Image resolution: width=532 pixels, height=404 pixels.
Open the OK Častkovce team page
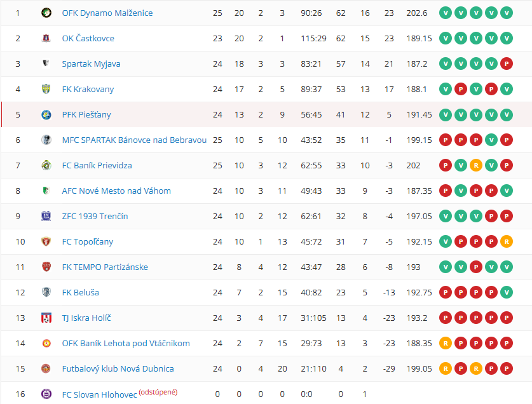pyautogui.click(x=88, y=38)
